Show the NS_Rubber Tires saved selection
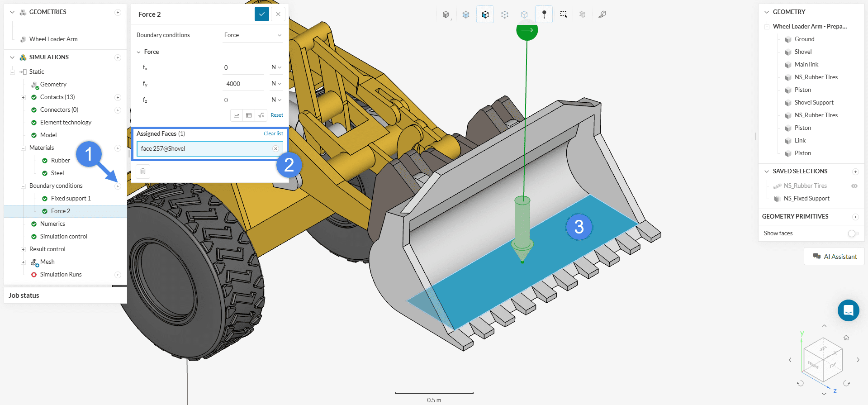The width and height of the screenshot is (868, 405). click(854, 186)
